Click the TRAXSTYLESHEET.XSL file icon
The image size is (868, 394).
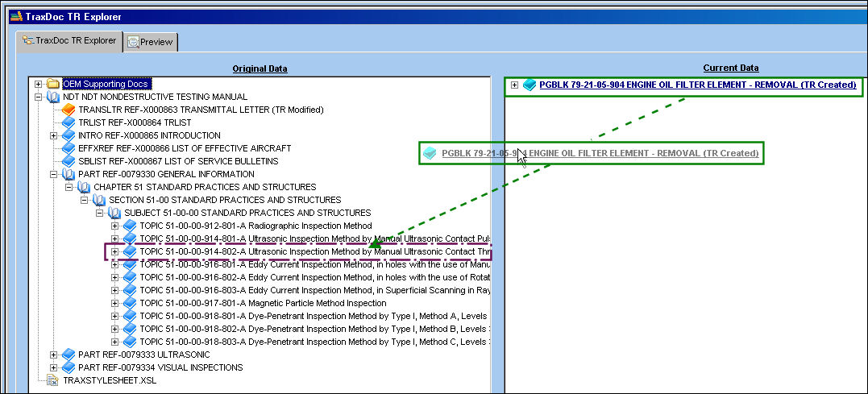point(53,380)
